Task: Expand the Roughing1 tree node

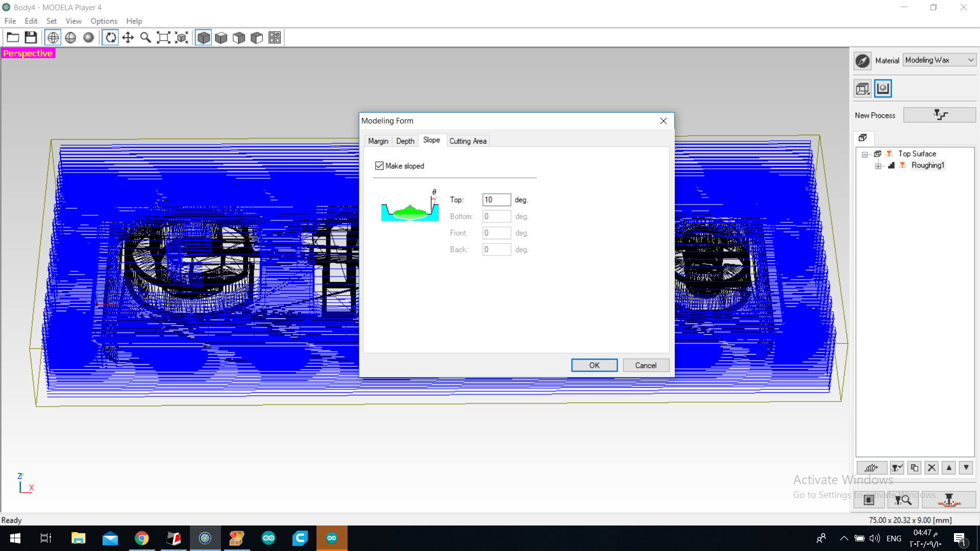Action: [878, 166]
